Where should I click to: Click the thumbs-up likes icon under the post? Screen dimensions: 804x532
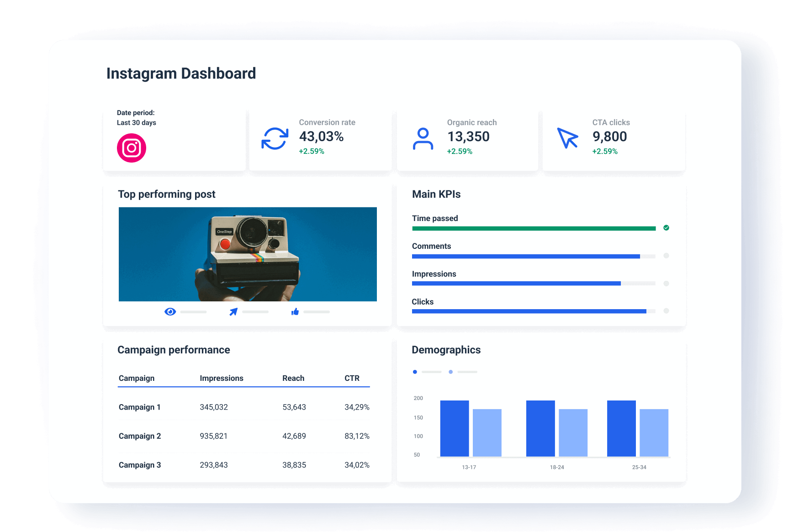tap(295, 311)
